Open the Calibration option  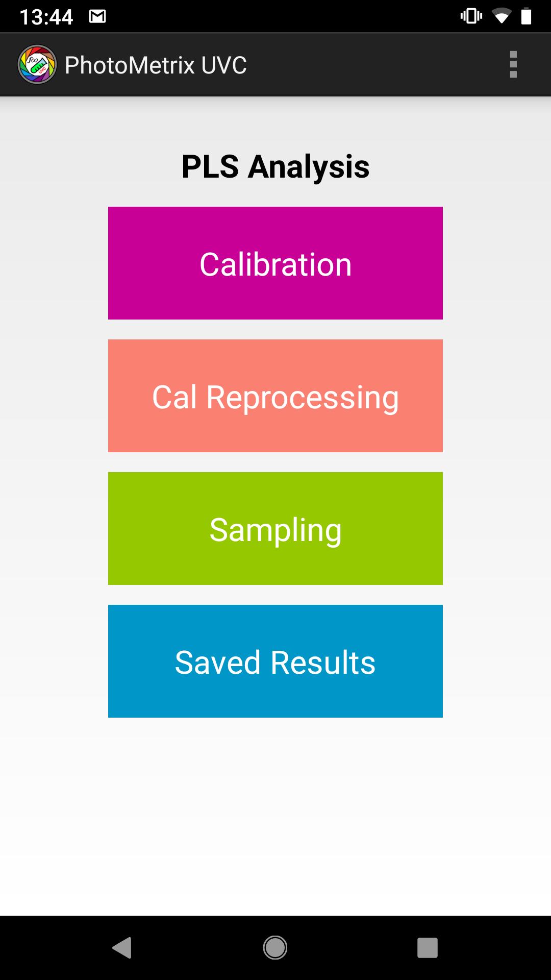[x=275, y=263]
